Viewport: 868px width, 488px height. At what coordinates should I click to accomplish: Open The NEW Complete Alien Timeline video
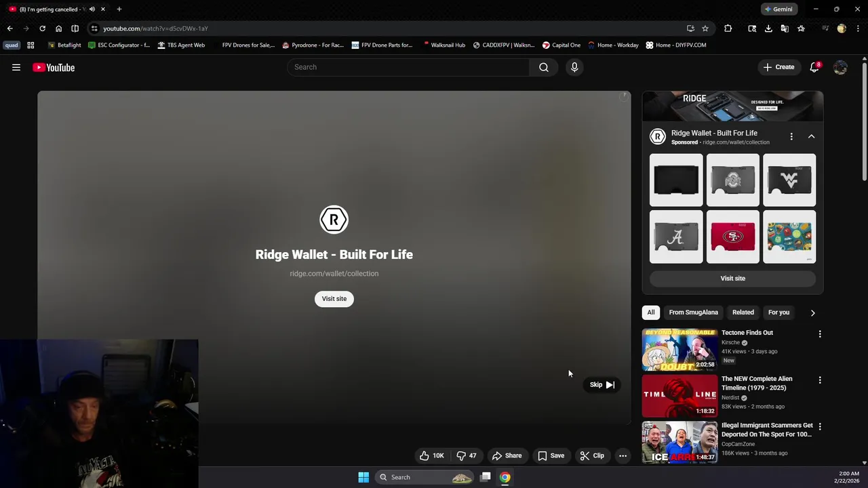pyautogui.click(x=679, y=396)
